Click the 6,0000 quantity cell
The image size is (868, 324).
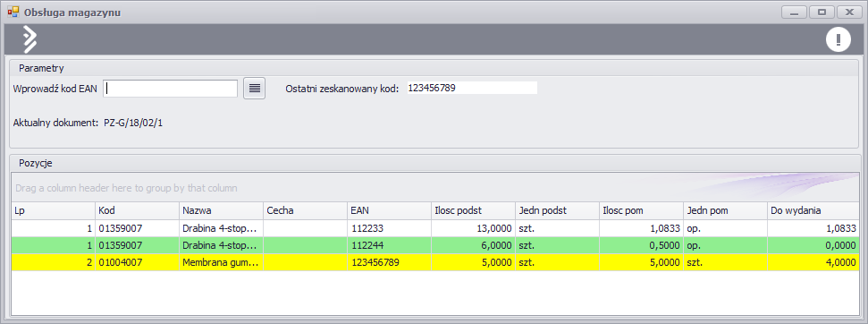(x=473, y=245)
